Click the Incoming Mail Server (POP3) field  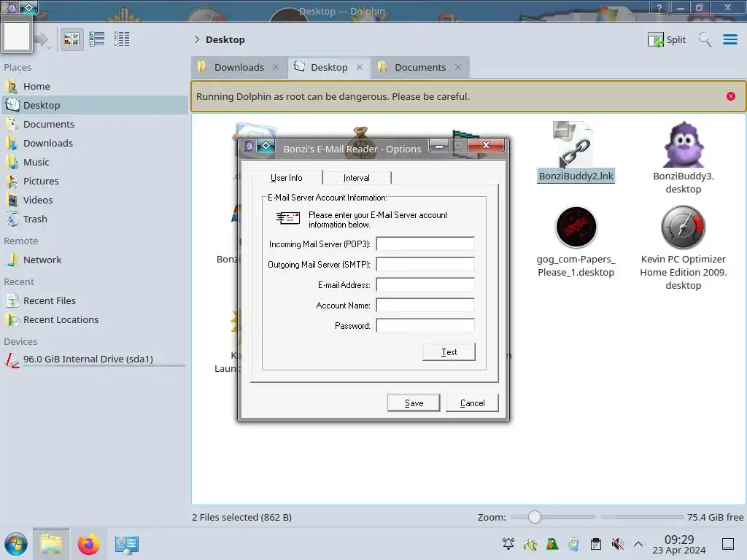425,244
